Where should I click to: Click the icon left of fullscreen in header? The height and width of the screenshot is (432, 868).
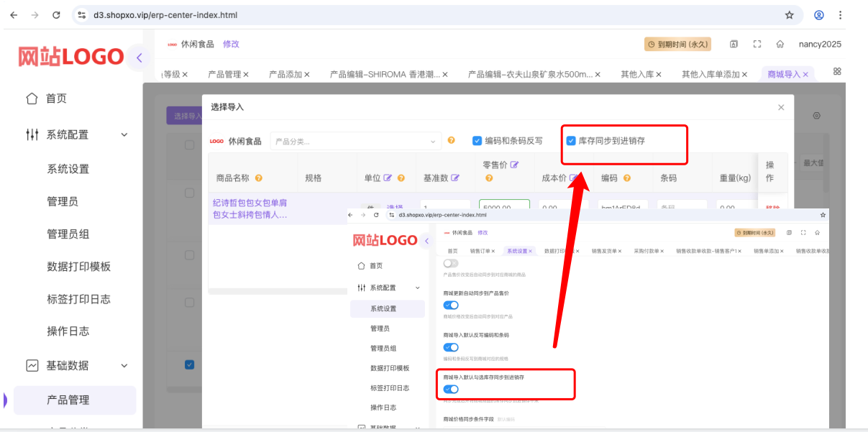(x=734, y=44)
